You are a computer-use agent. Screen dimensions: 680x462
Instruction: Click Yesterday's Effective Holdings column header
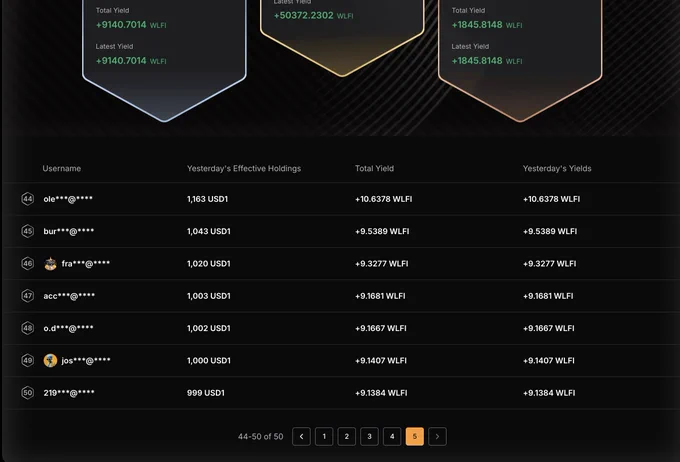(244, 168)
